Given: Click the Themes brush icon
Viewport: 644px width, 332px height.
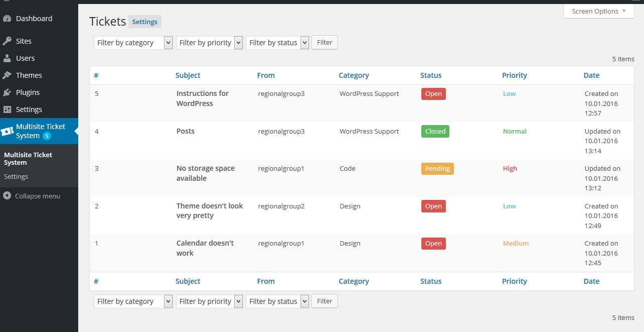Looking at the screenshot, I should click(7, 75).
